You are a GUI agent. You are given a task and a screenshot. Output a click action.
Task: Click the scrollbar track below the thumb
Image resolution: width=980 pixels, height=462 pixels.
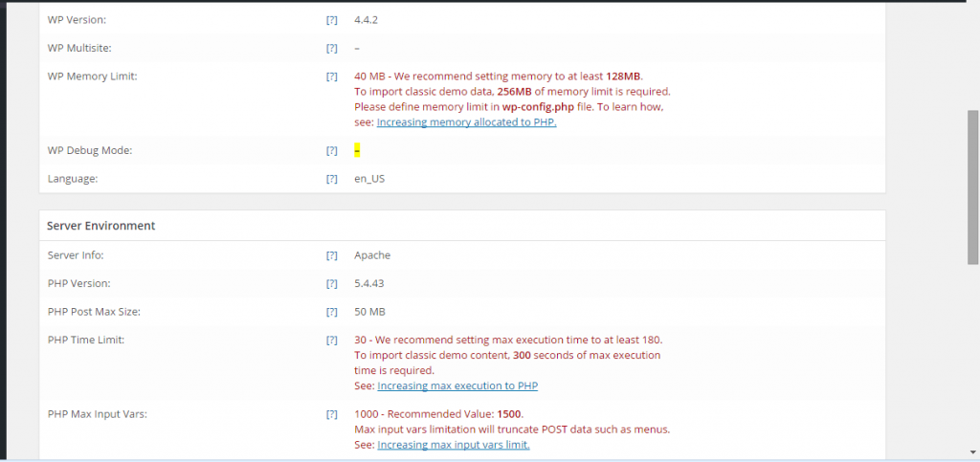coord(972,363)
